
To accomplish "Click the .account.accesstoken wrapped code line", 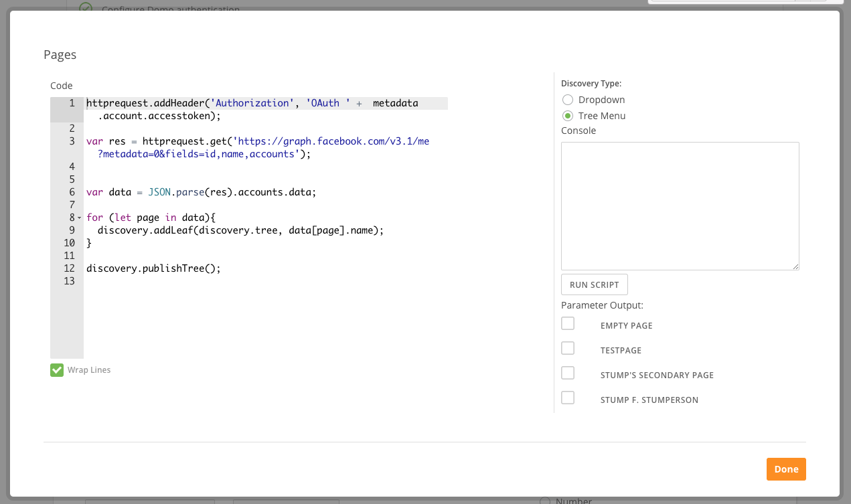I will coord(159,116).
